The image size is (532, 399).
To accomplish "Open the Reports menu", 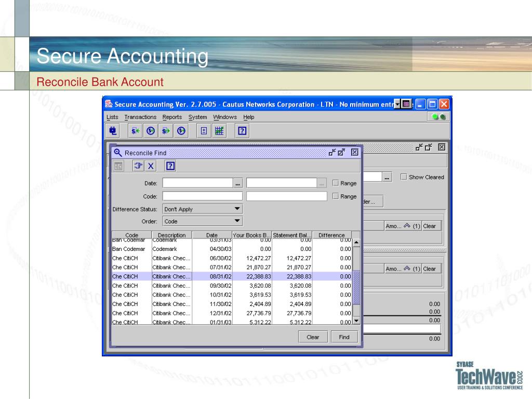I will tap(172, 117).
